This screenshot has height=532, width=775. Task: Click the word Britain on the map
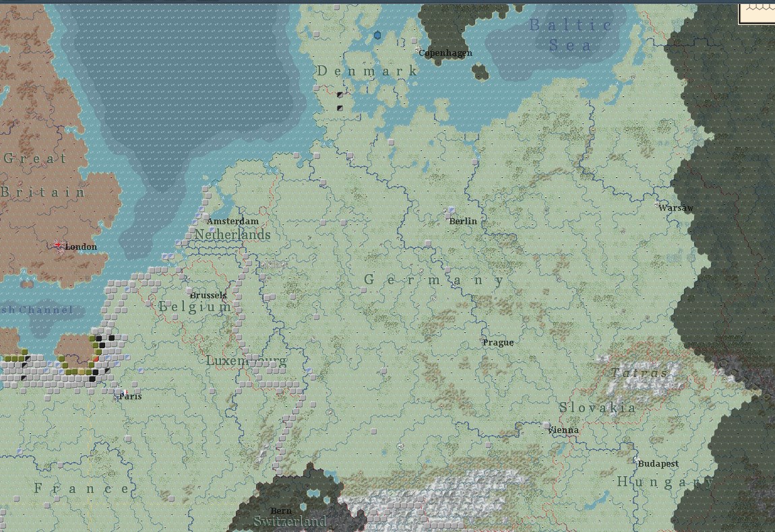(43, 192)
